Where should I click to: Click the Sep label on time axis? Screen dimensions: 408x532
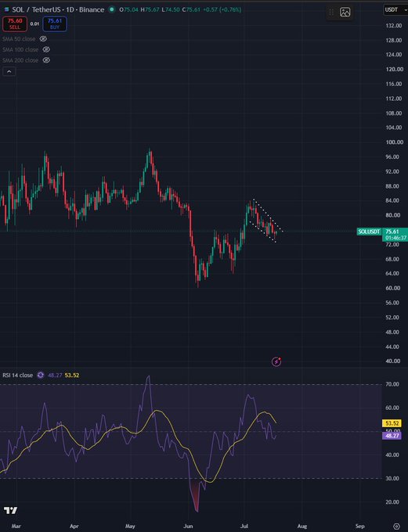359,527
